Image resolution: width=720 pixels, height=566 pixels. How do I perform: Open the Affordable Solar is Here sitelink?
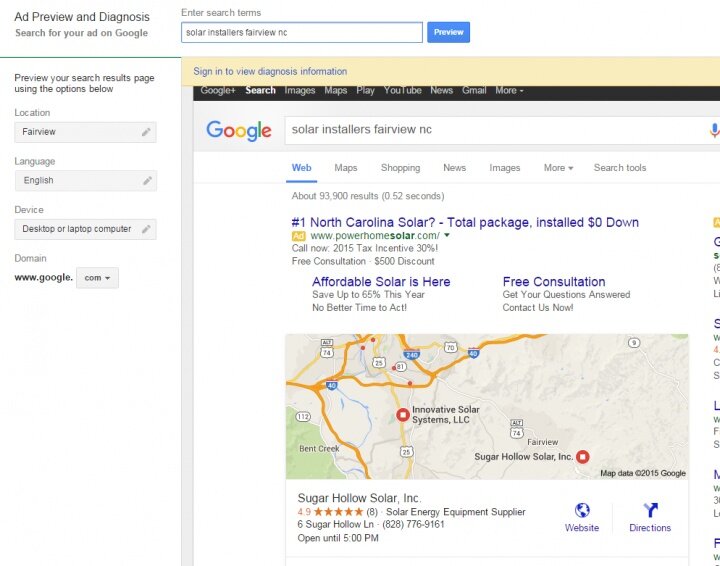pyautogui.click(x=381, y=282)
